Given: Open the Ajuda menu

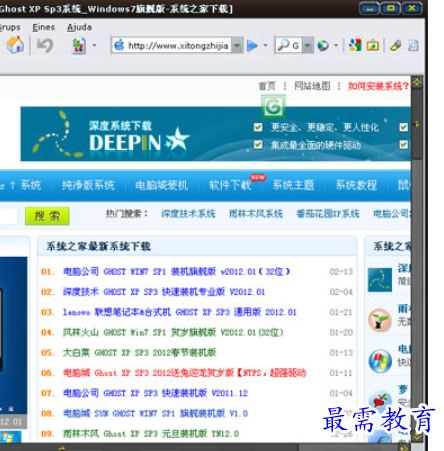Looking at the screenshot, I should [x=79, y=27].
